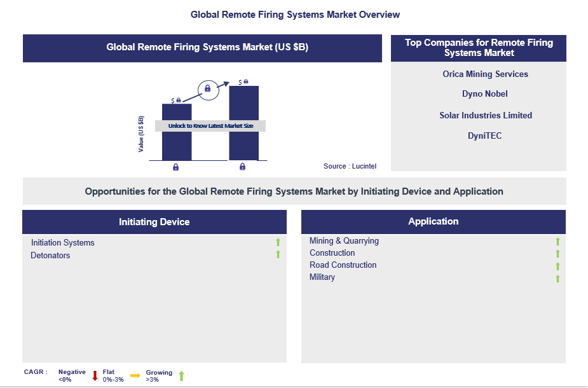
Task: Switch to the Initiating Device panel header
Action: point(154,221)
